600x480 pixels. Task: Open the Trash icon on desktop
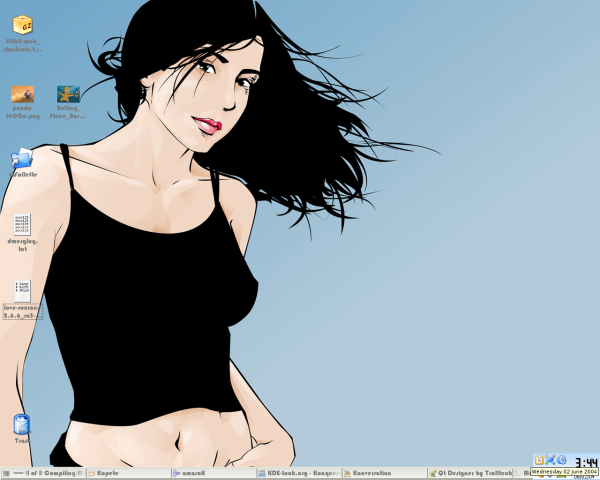(21, 424)
